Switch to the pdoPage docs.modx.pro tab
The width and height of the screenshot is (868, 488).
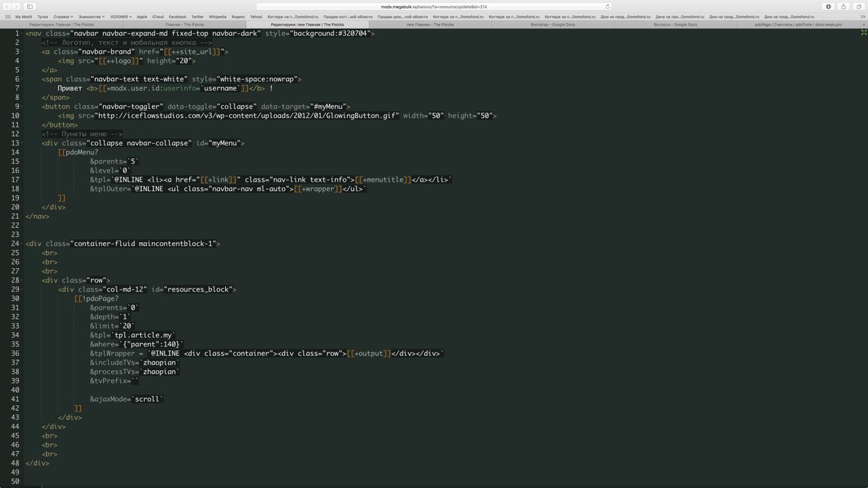point(798,24)
